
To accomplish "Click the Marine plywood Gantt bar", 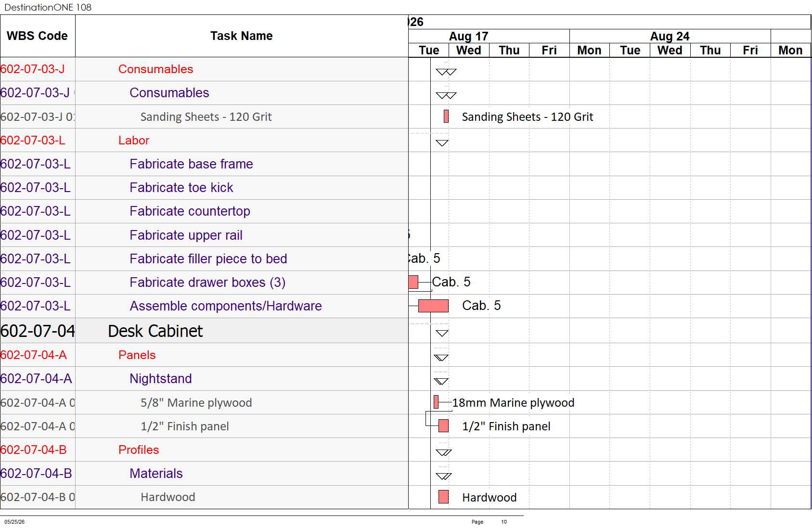I will (x=436, y=402).
